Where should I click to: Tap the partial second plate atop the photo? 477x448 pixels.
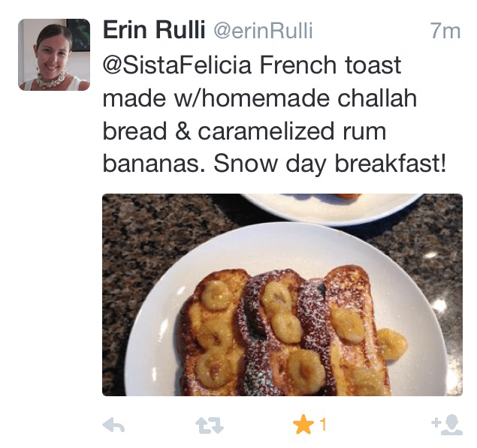pos(331,204)
